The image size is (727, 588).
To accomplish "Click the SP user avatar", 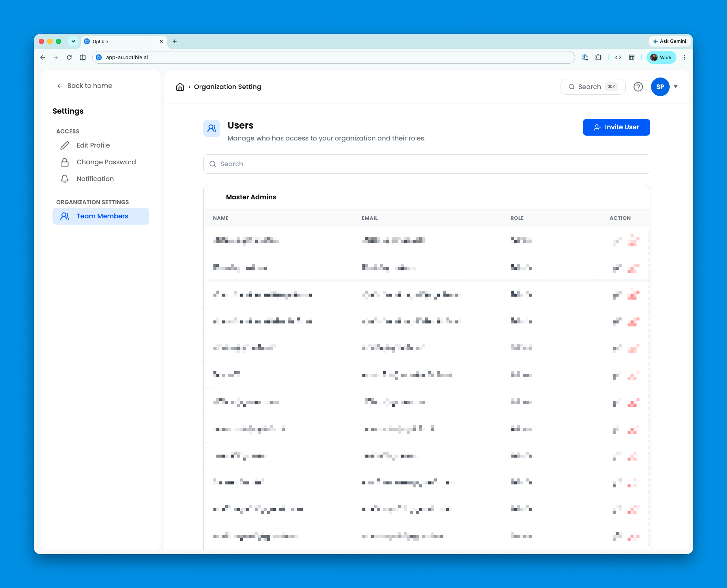I will [660, 87].
